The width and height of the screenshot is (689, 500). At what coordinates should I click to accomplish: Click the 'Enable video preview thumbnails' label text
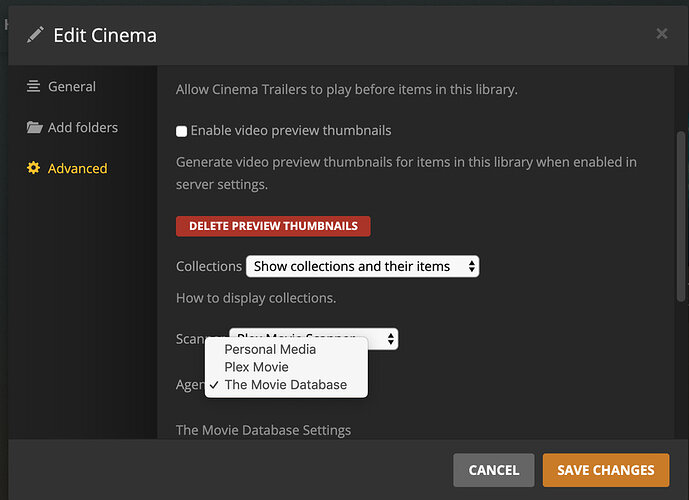pos(290,131)
